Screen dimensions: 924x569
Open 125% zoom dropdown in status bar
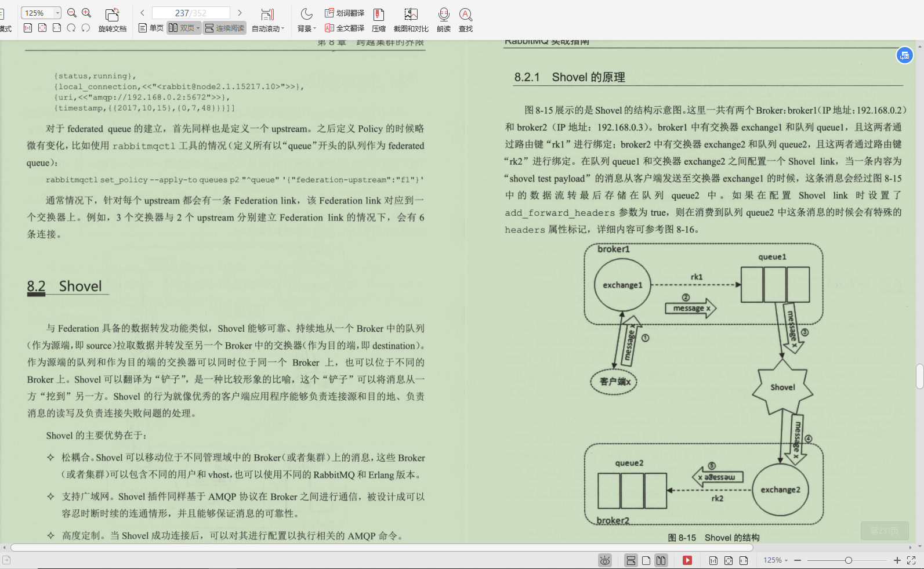pyautogui.click(x=776, y=560)
